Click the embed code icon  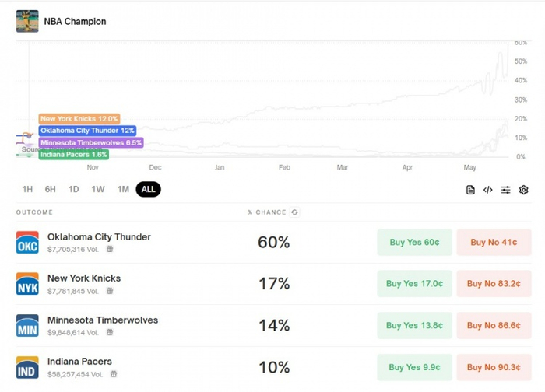pos(488,190)
